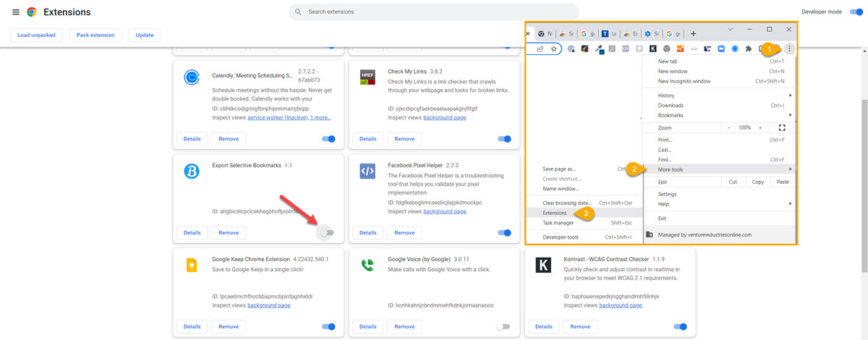Click the Google Keep lightbulb icon
Viewport: 868px width, 340px height.
[x=192, y=265]
